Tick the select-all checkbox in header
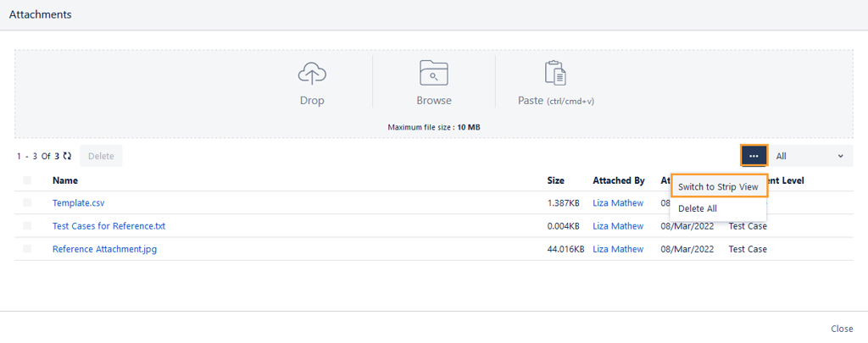The height and width of the screenshot is (343, 868). click(x=27, y=180)
